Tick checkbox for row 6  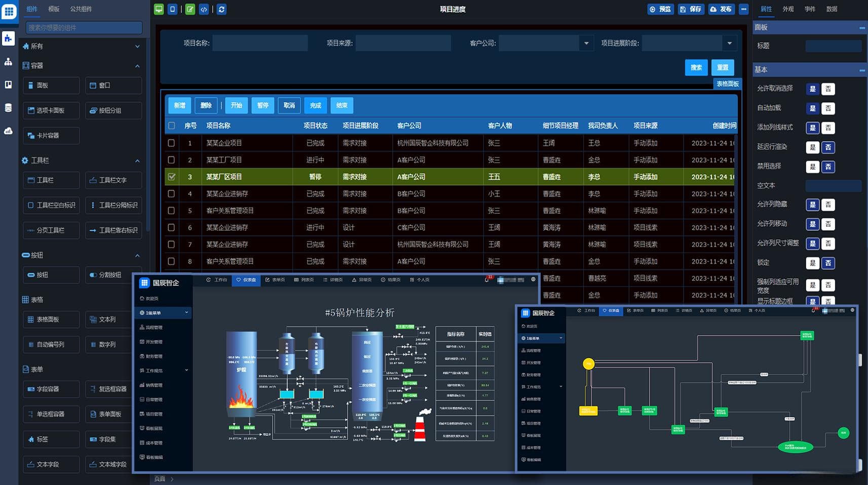coord(171,228)
